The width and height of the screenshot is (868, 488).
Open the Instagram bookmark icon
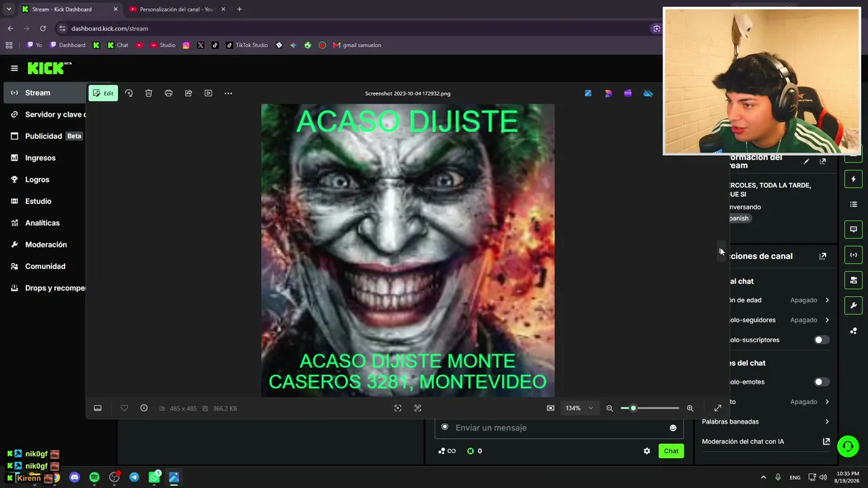pyautogui.click(x=186, y=45)
